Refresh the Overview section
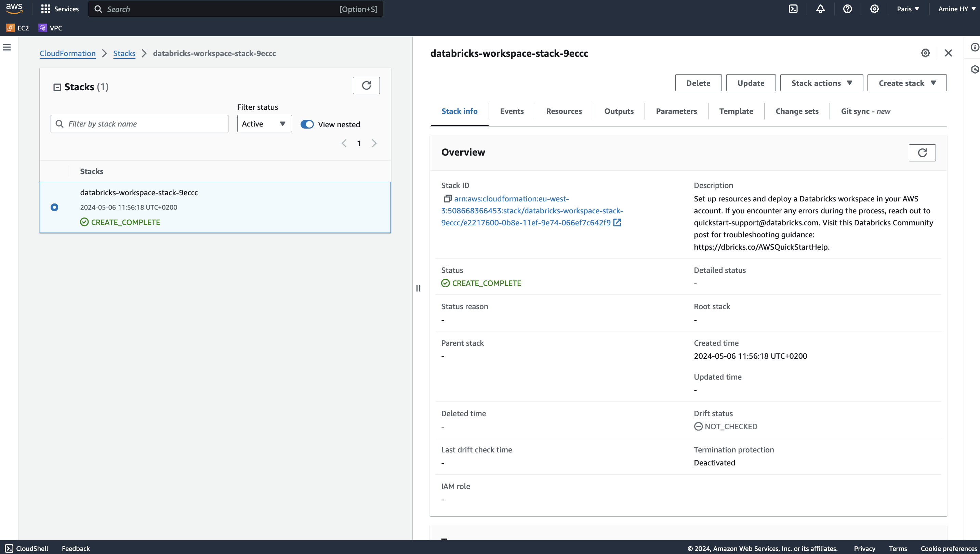 point(922,153)
